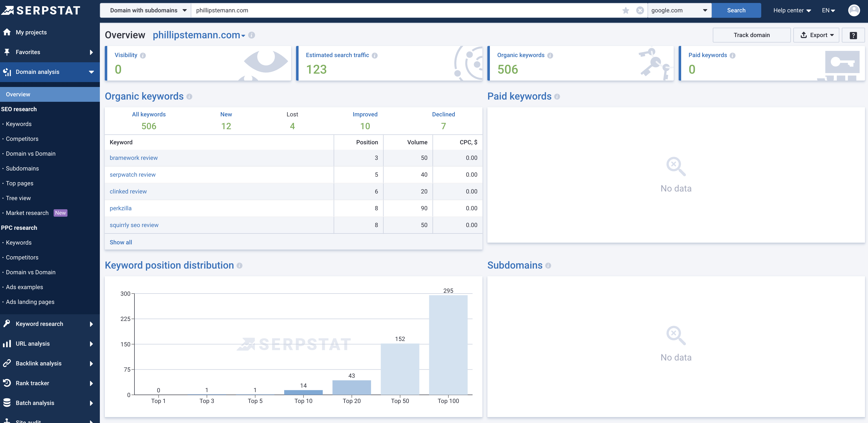Click the Paid keywords card info icon
The image size is (868, 423).
click(732, 56)
